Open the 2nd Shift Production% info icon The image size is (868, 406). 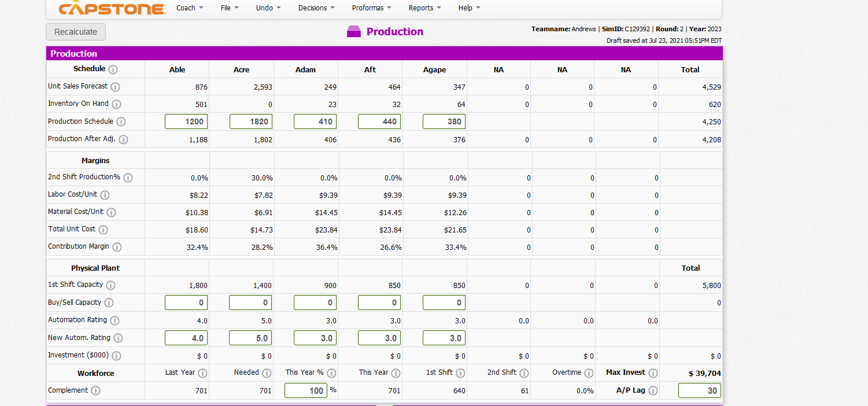coord(128,178)
